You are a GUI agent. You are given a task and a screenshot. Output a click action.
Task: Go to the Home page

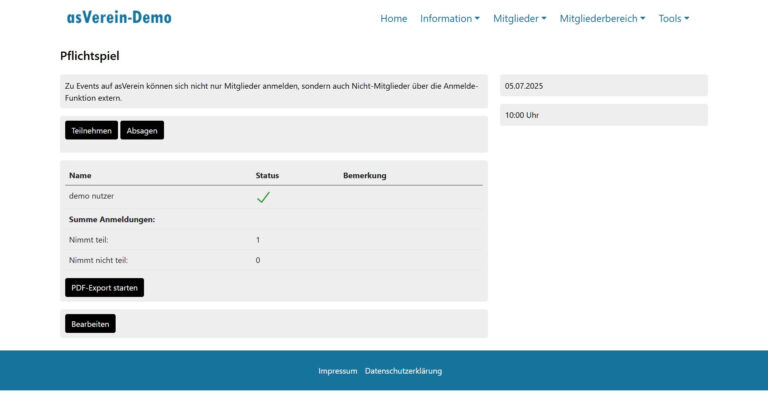coord(393,19)
